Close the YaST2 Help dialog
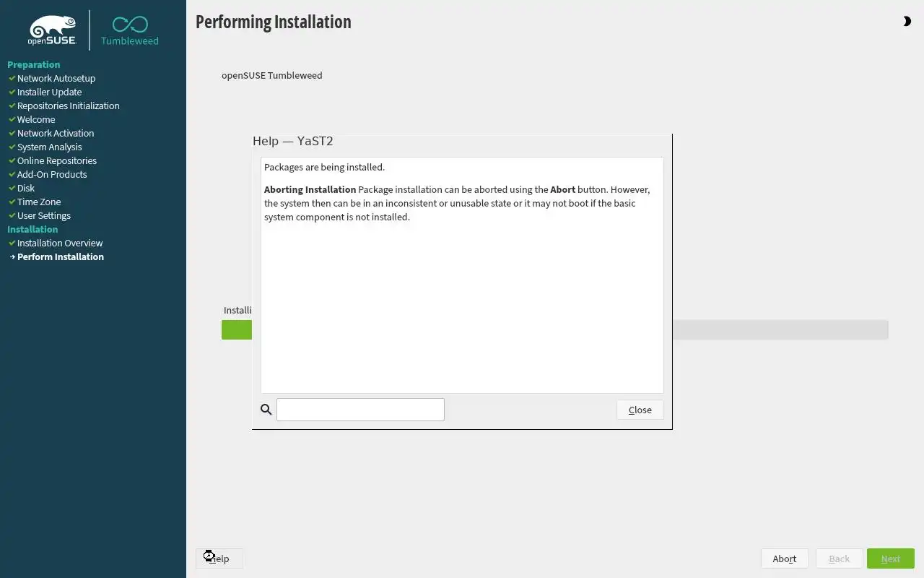 [x=640, y=410]
